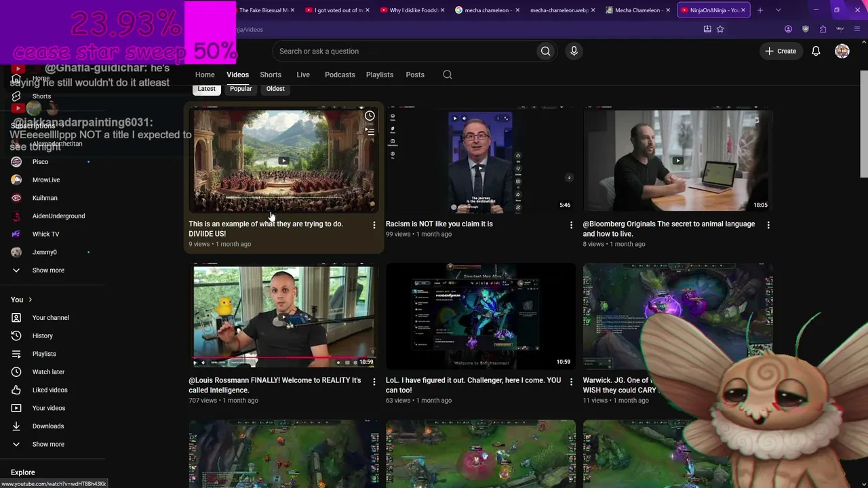This screenshot has height=488, width=868.
Task: Sort videos by Oldest
Action: 275,89
